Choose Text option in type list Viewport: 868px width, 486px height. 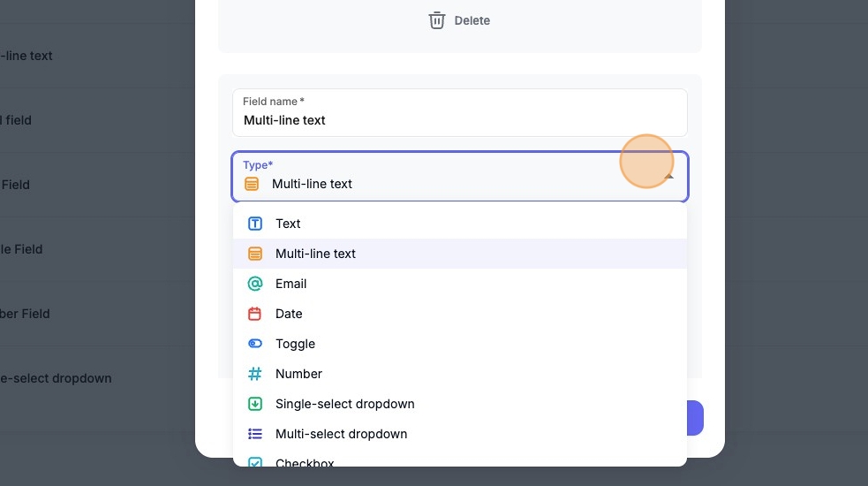460,224
